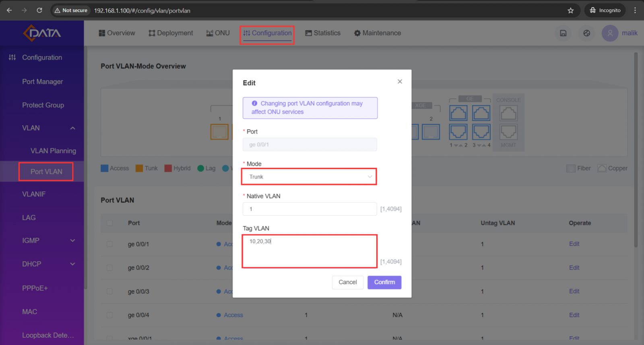Click the save configuration icon in header
The width and height of the screenshot is (644, 345).
pyautogui.click(x=563, y=33)
